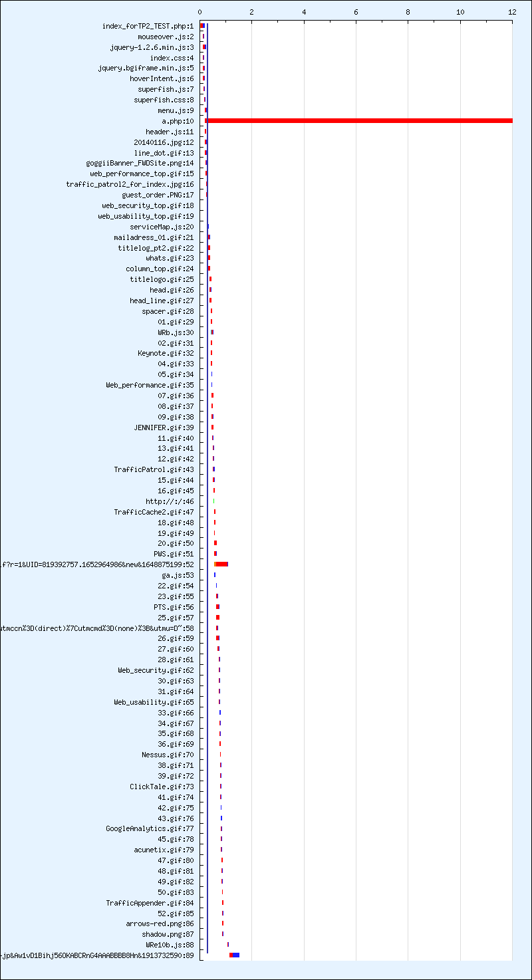Click the red-blue bar in row 89
The width and height of the screenshot is (532, 980).
pyautogui.click(x=234, y=955)
